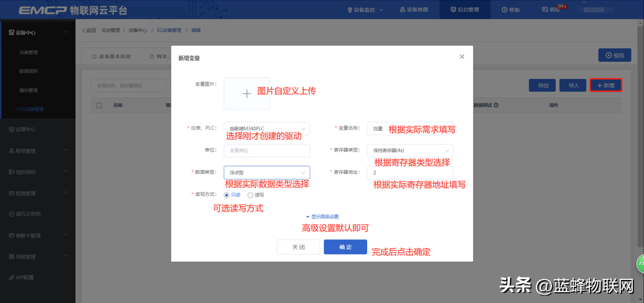
Task: Open 设备地图 from the top navigation
Action: click(x=402, y=10)
